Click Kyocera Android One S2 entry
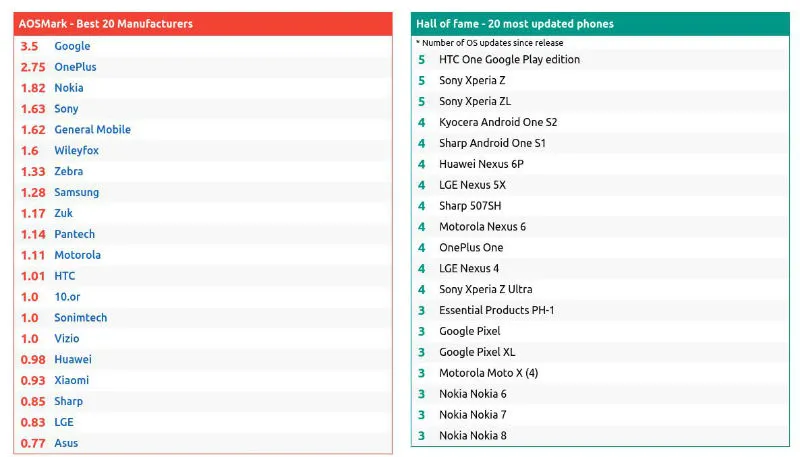800x457 pixels. (x=498, y=122)
